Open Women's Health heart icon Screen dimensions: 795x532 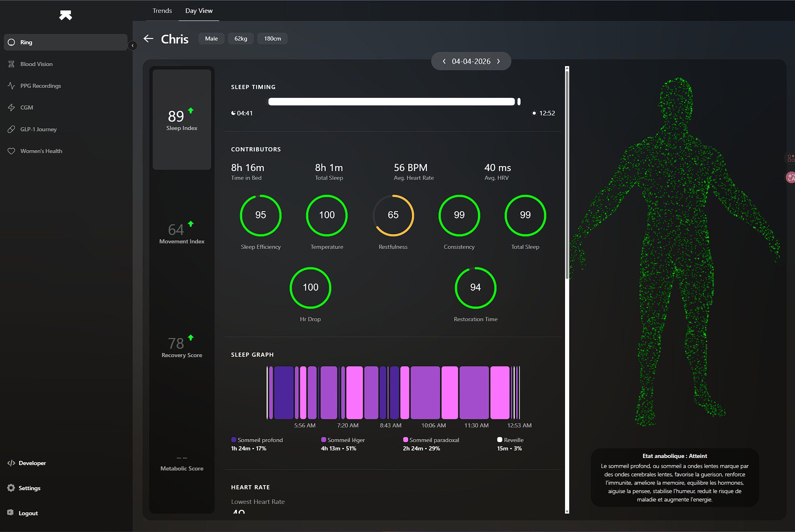coord(12,151)
